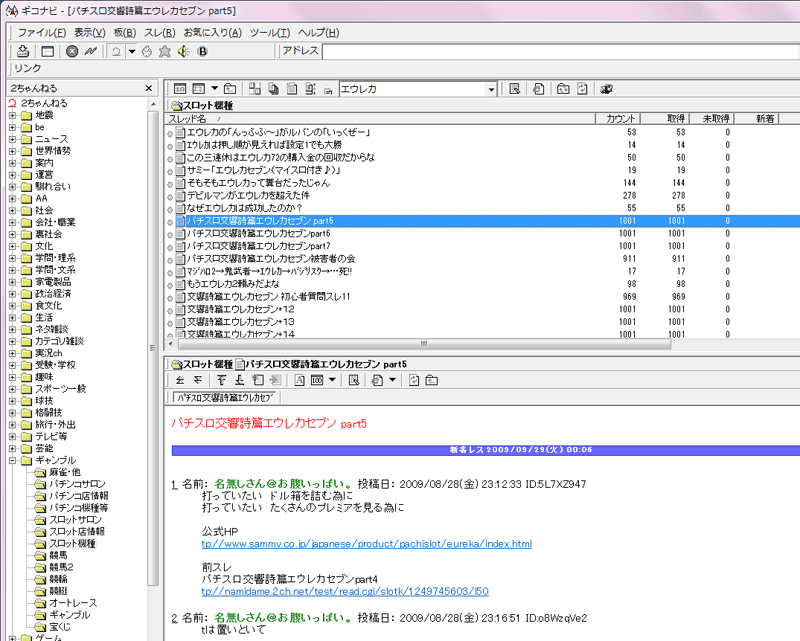Viewport: 800px width, 641px height.
Task: Open the namidame.2ch.net slotk link
Action: (x=345, y=591)
